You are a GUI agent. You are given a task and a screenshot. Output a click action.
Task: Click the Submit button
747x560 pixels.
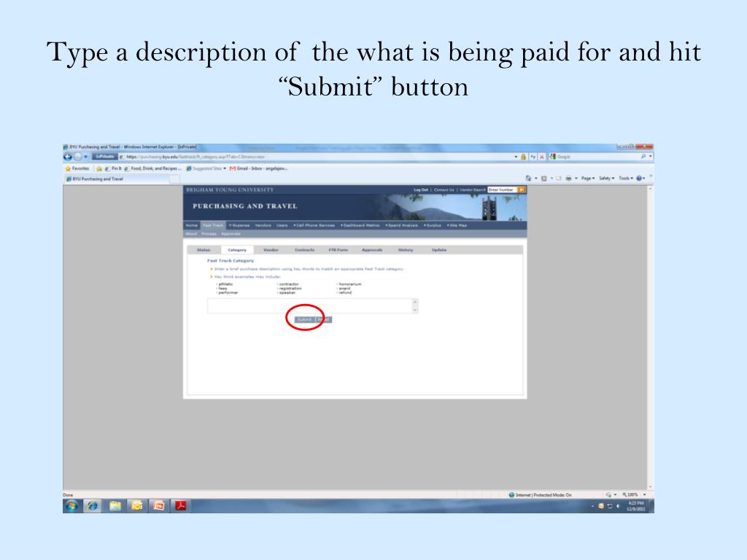tap(304, 319)
